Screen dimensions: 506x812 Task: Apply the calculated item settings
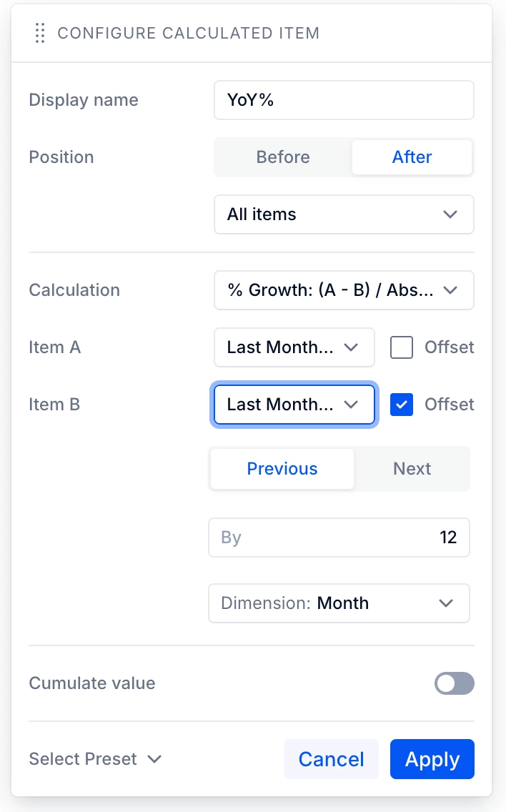(432, 759)
